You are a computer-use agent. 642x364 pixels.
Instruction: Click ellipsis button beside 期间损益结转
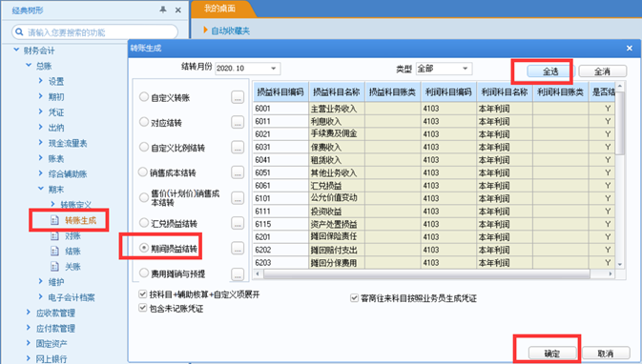[x=238, y=249]
